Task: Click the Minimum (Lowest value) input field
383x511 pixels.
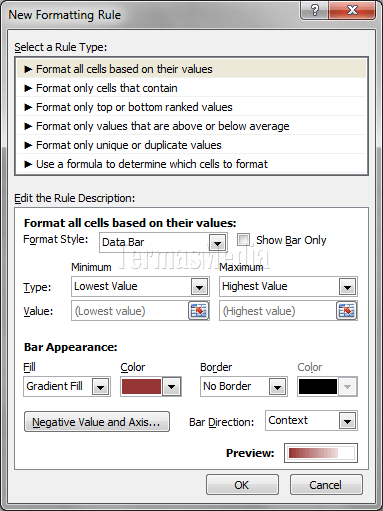Action: [x=130, y=311]
